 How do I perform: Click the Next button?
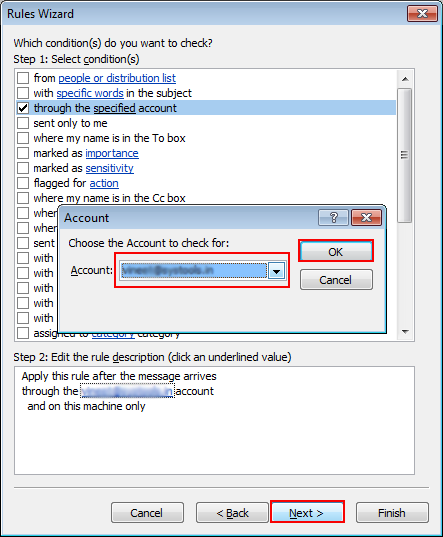tap(307, 513)
